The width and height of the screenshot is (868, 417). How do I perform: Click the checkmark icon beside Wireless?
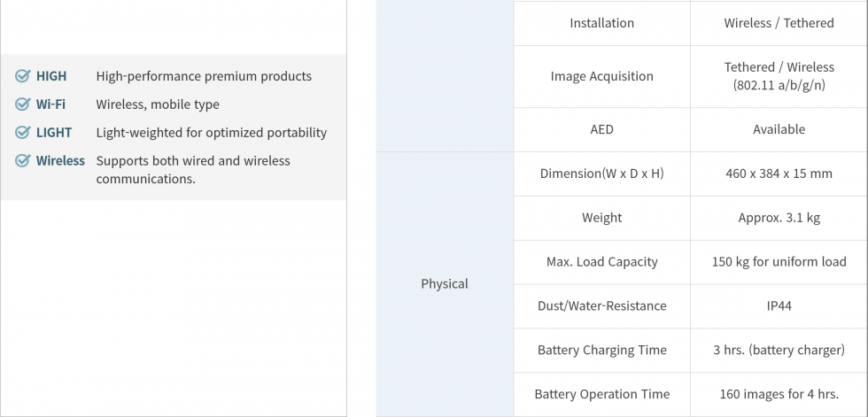[23, 161]
